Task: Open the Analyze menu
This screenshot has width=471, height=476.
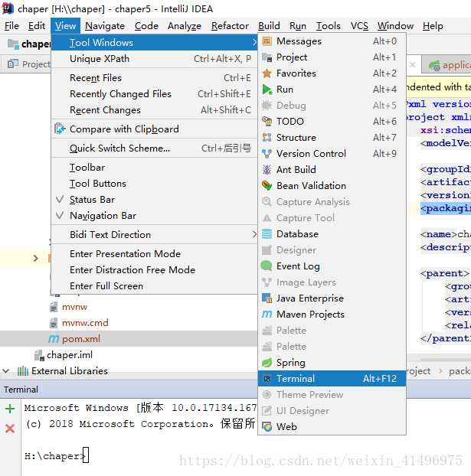Action: [185, 26]
